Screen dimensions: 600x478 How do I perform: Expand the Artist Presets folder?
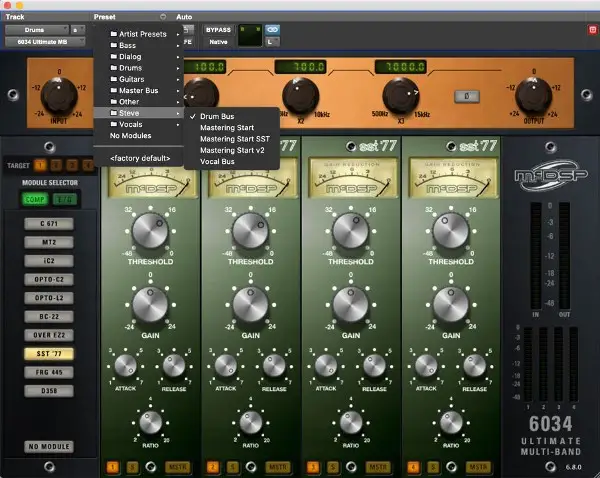143,34
